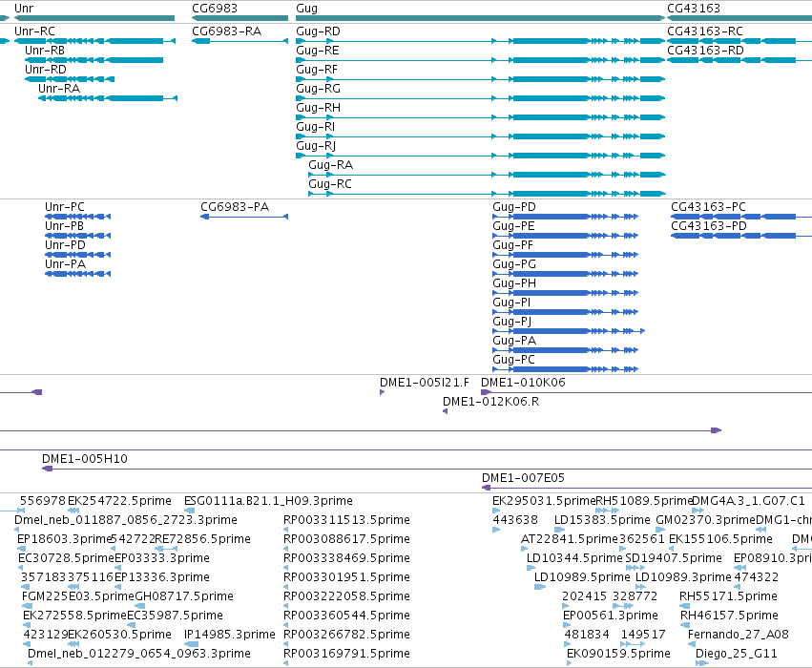Click the Gug-PG protein label
This screenshot has height=668, width=812.
(514, 265)
